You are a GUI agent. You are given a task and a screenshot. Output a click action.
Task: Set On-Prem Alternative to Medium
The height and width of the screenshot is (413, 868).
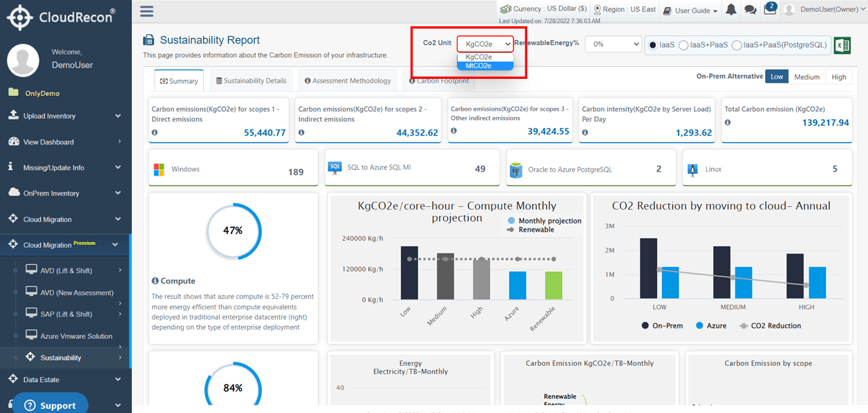coord(806,77)
